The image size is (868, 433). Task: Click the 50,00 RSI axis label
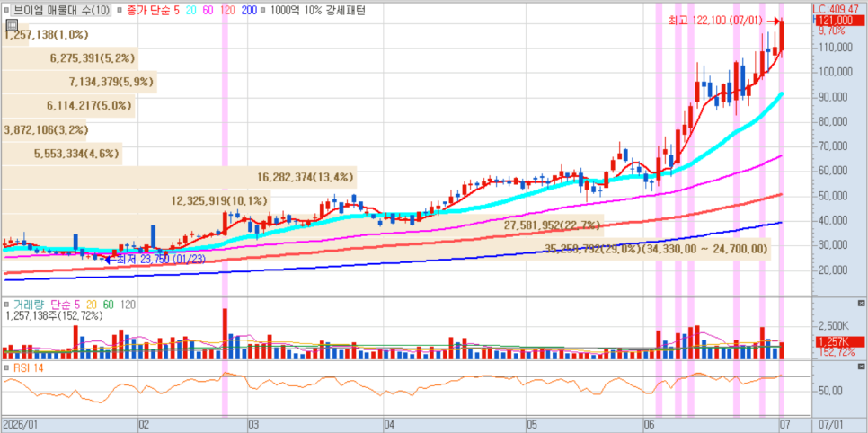click(832, 391)
